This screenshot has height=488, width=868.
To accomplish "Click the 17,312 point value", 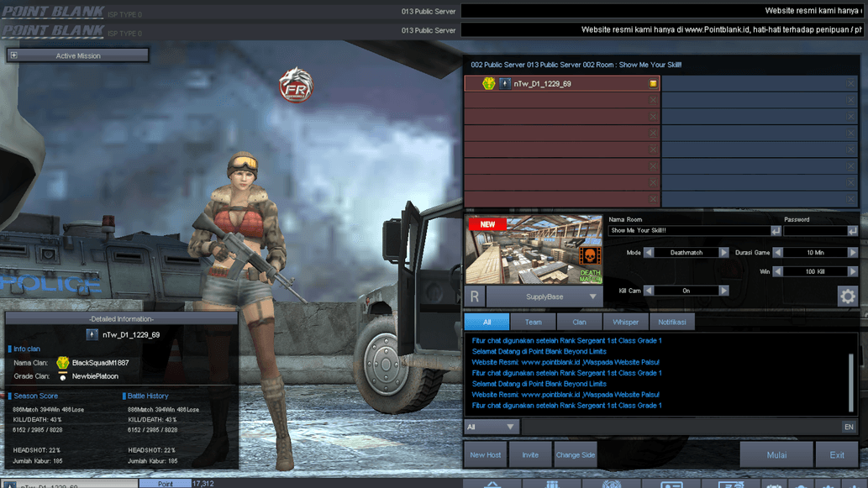I will (203, 484).
